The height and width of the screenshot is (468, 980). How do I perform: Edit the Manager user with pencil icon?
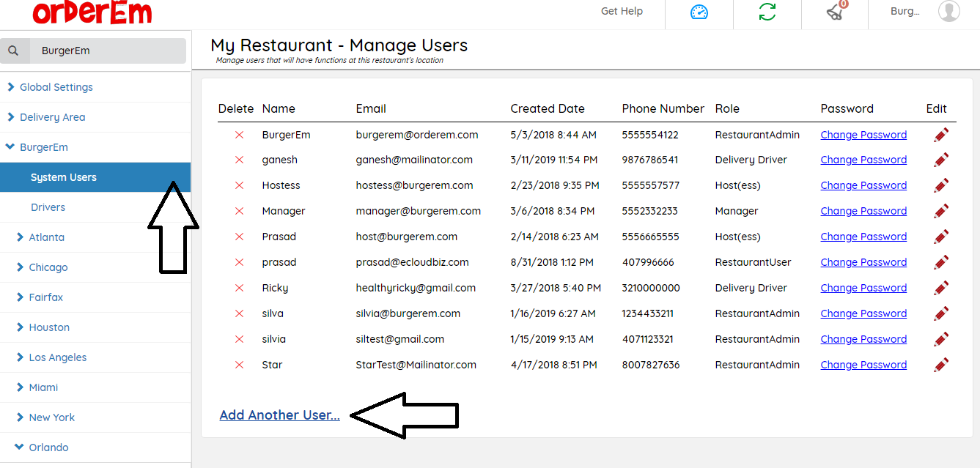(x=941, y=211)
